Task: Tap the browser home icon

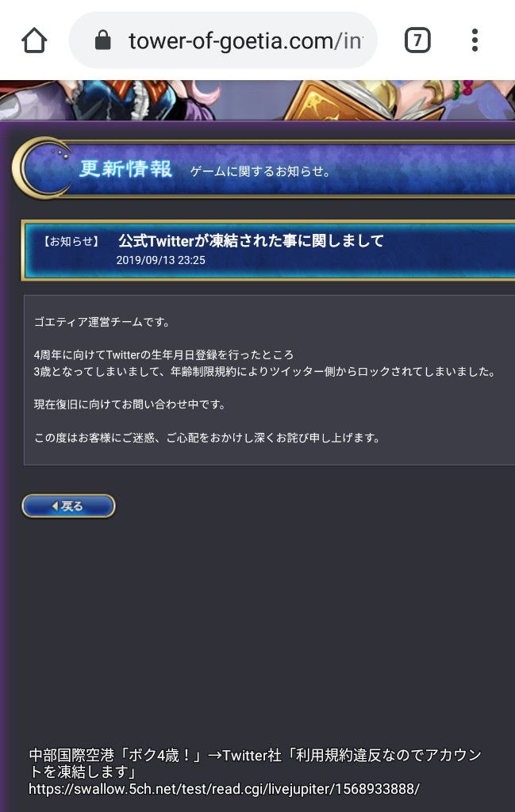Action: click(34, 40)
